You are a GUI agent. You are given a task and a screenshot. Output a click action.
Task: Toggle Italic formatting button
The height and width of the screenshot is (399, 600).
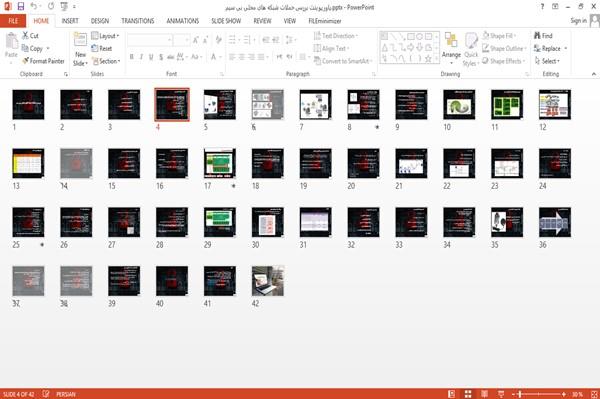pos(141,57)
